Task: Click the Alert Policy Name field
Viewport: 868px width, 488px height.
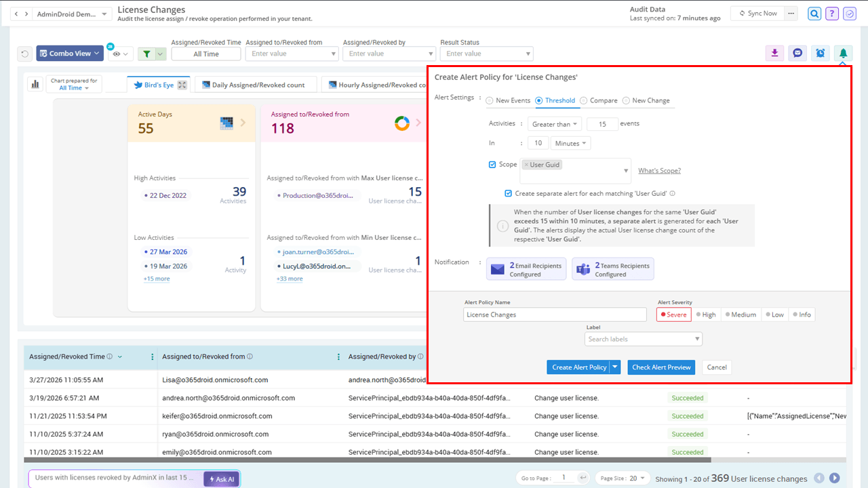Action: [555, 314]
